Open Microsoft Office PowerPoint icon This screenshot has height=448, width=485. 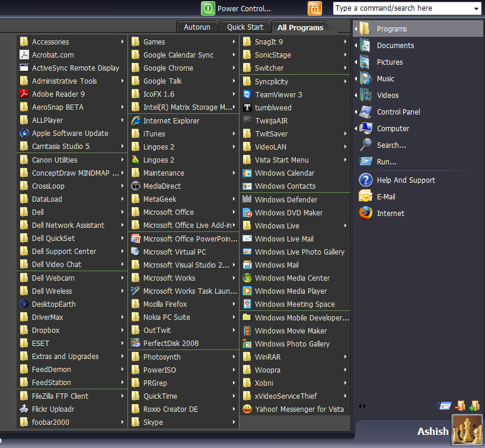[x=135, y=239]
